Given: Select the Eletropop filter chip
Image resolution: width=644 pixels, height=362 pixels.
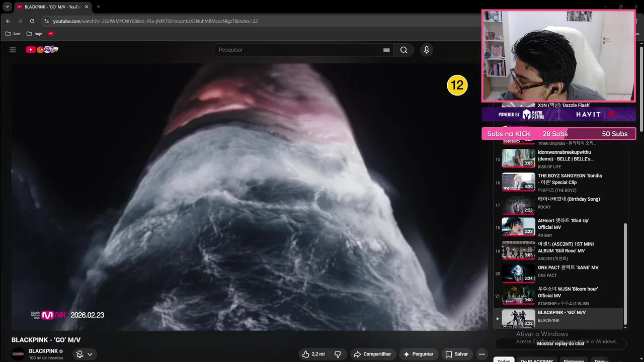Looking at the screenshot, I should tap(574, 360).
